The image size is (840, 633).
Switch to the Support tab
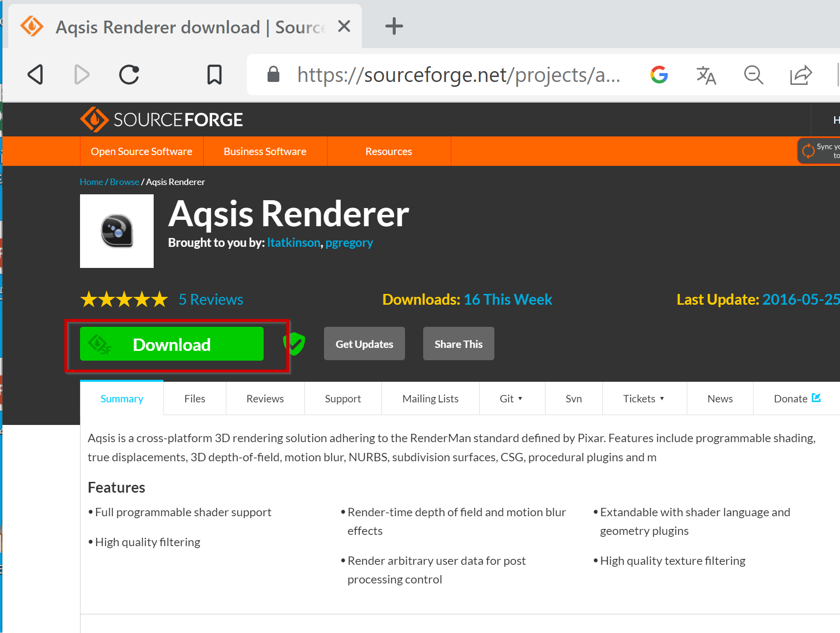click(343, 398)
